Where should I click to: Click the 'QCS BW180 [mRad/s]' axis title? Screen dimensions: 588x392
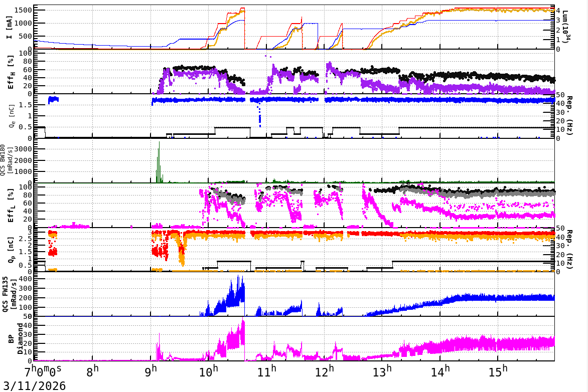pyautogui.click(x=8, y=159)
